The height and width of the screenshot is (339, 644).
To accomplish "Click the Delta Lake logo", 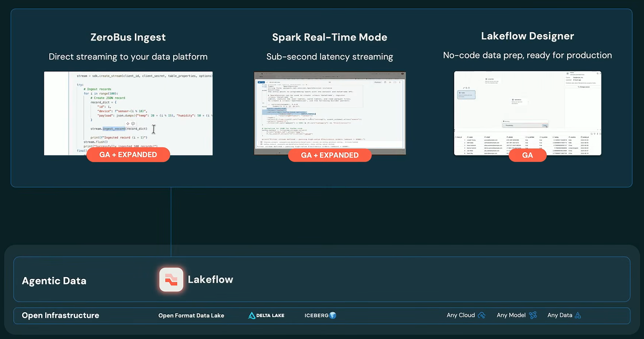I will (266, 315).
